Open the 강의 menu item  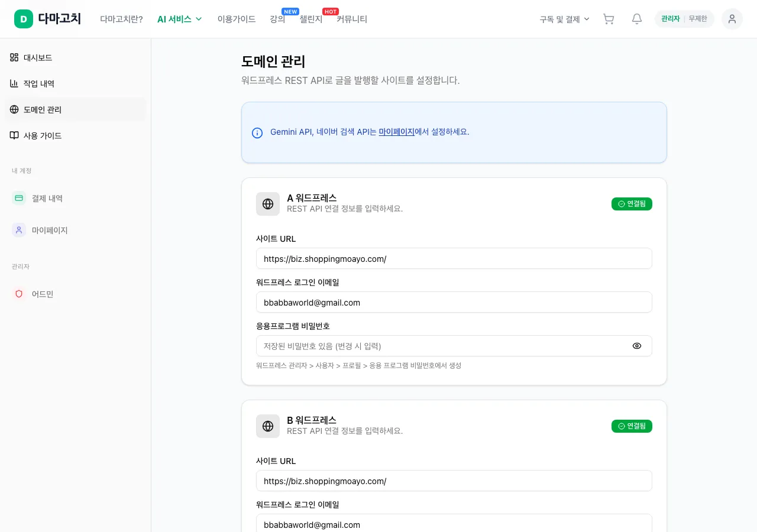(x=277, y=19)
